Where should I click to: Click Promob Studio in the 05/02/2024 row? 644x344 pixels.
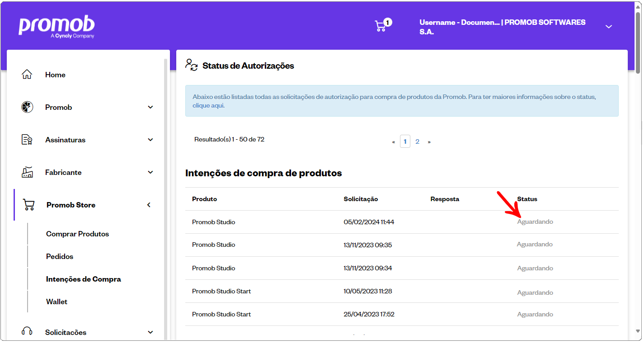tap(213, 222)
